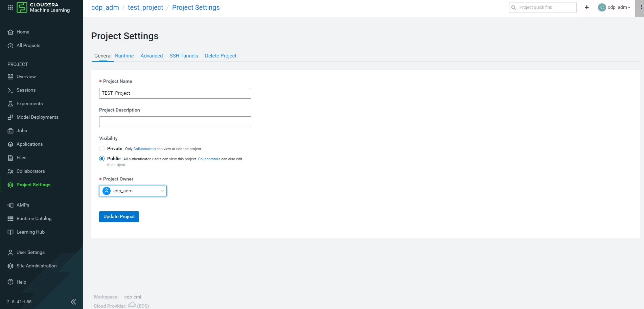
Task: Click the Learning Hub book icon
Action: pos(10,232)
